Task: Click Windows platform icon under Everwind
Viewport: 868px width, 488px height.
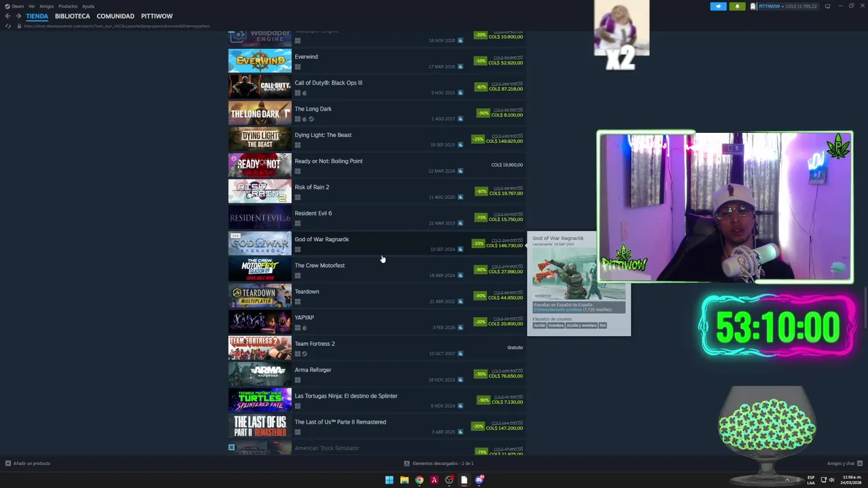Action: click(x=298, y=67)
